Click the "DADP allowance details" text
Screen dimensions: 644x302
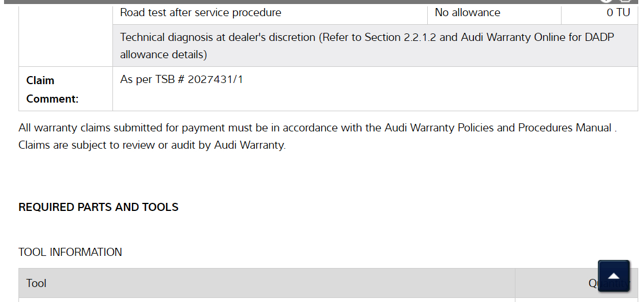(163, 55)
